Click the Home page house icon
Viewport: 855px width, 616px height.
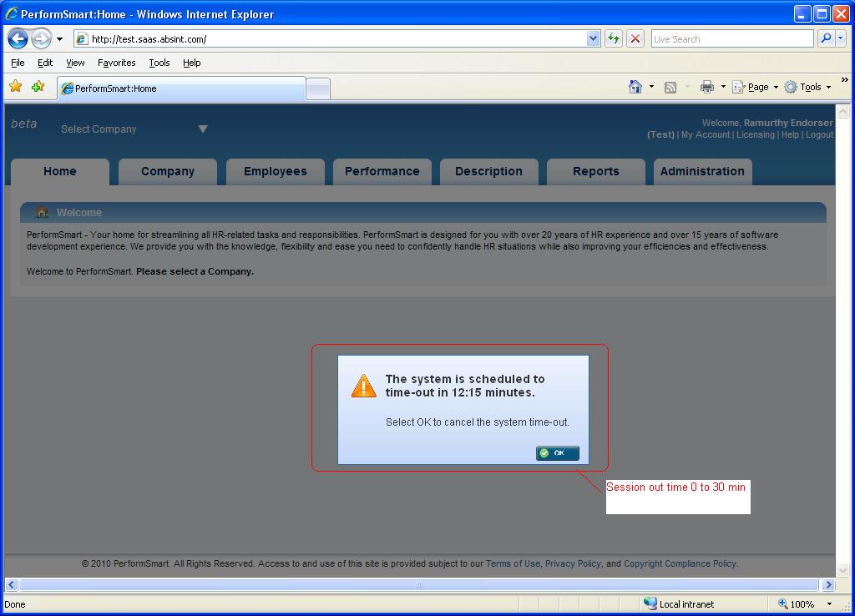[635, 87]
